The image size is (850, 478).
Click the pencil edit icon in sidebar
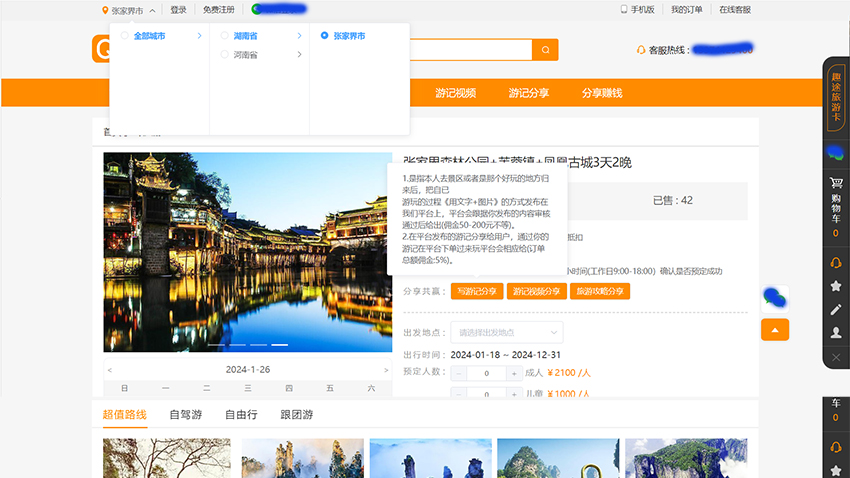[836, 309]
